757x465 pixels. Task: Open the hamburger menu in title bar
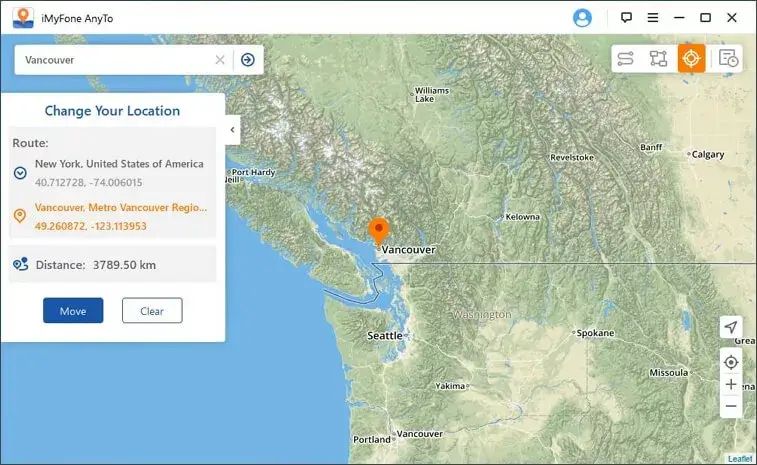click(653, 18)
